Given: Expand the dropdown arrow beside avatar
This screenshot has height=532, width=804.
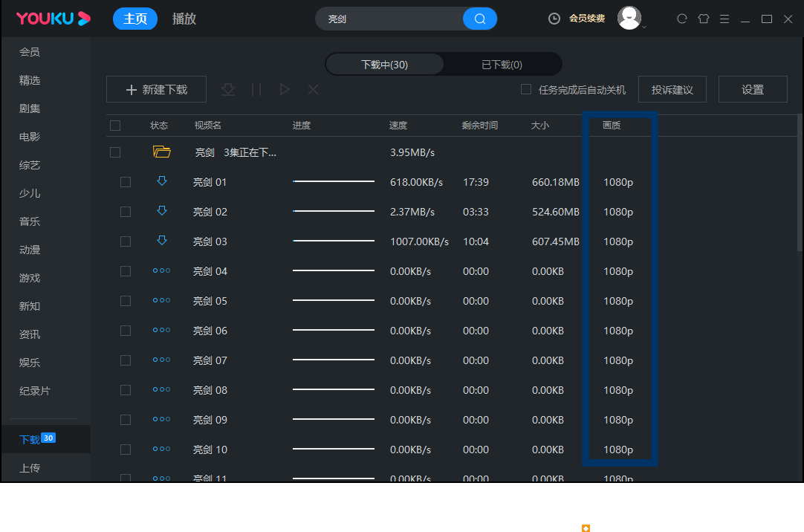Looking at the screenshot, I should click(x=644, y=27).
